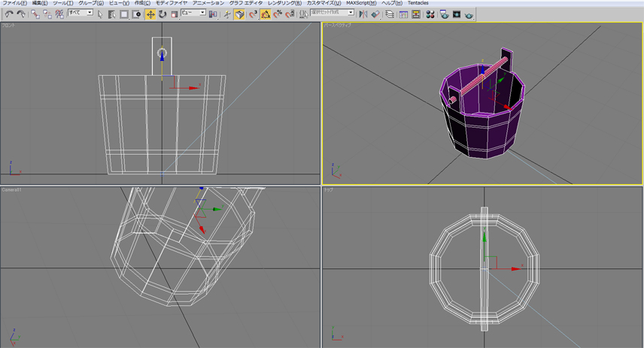Open the ファイル(F) menu
Screen dimensions: 644x348
(x=14, y=3)
